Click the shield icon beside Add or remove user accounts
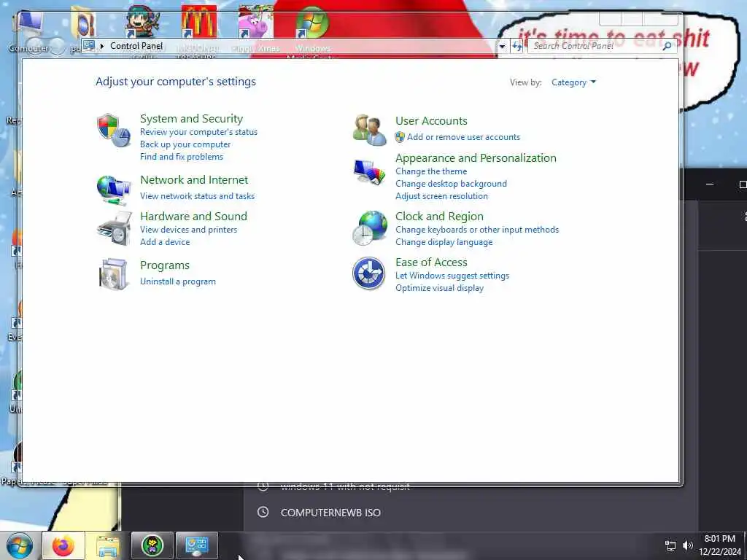Screen dimensions: 747x560 400,137
